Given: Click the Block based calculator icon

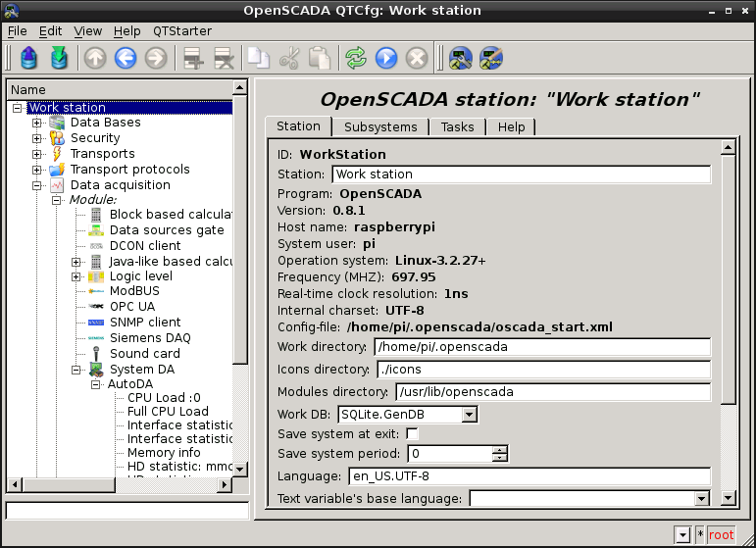Looking at the screenshot, I should (x=96, y=215).
